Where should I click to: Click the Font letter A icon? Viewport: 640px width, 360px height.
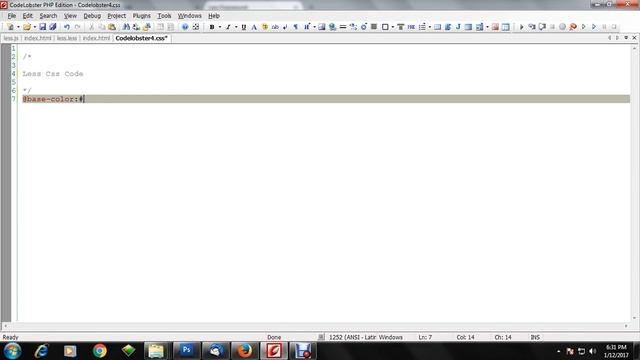(254, 27)
